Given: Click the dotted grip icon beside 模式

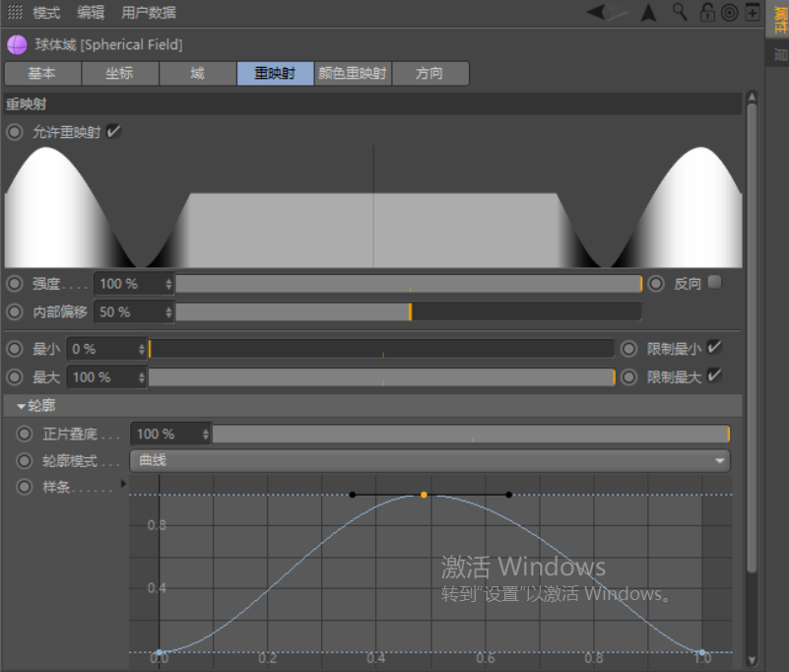Looking at the screenshot, I should point(15,12).
